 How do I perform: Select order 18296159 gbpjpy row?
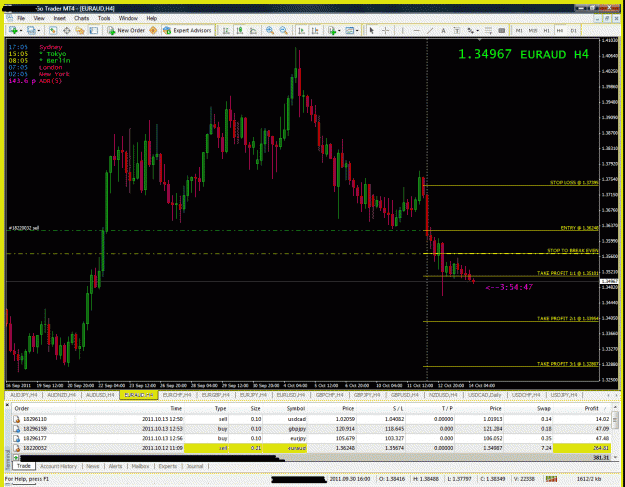pos(311,429)
